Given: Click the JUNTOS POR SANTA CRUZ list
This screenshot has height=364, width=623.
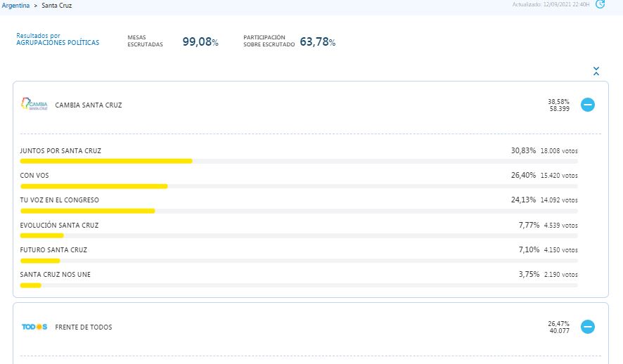Looking at the screenshot, I should [x=299, y=155].
